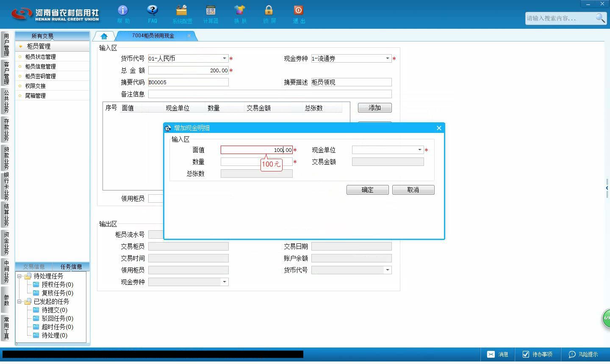The width and height of the screenshot is (610, 364).
Task: Open the 现金券种 1-流通券 dropdown
Action: (x=388, y=58)
